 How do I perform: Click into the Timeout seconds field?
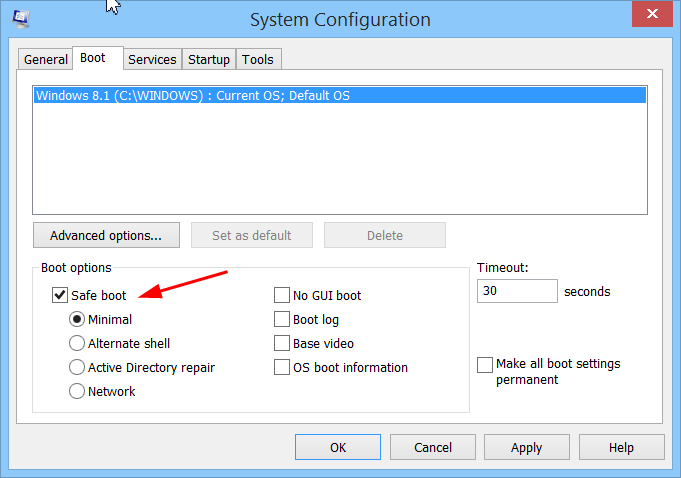[x=517, y=291]
